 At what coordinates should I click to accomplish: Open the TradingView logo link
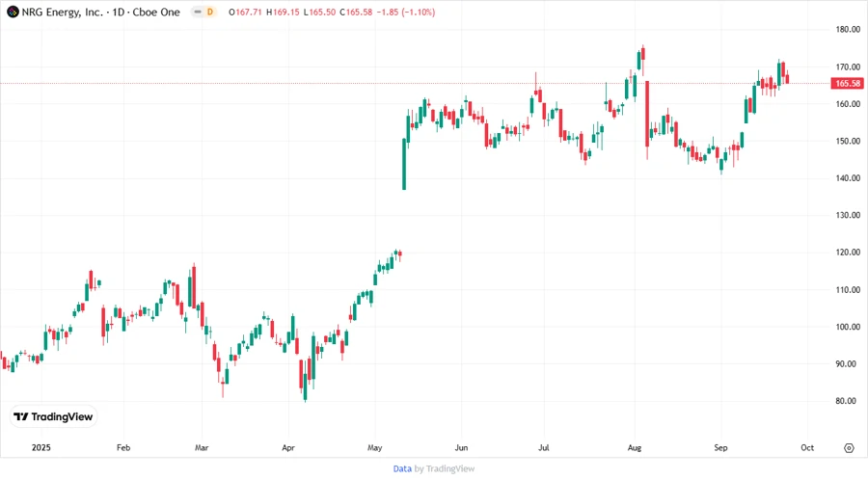click(x=53, y=416)
